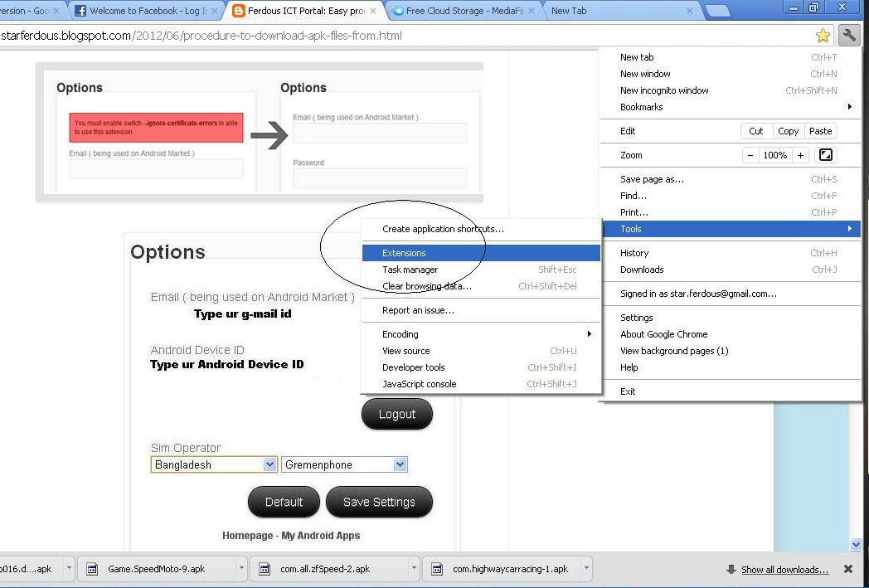Click the new tab button on tab strip
This screenshot has height=588, width=869.
point(718,11)
